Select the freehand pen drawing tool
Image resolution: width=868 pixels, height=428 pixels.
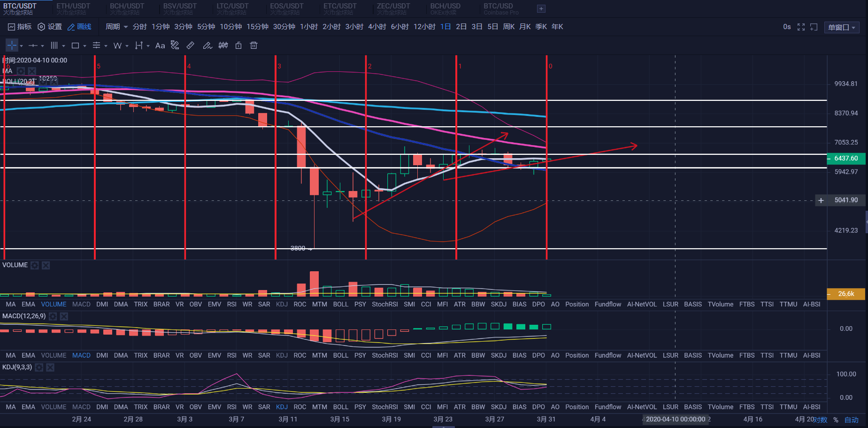coord(207,46)
